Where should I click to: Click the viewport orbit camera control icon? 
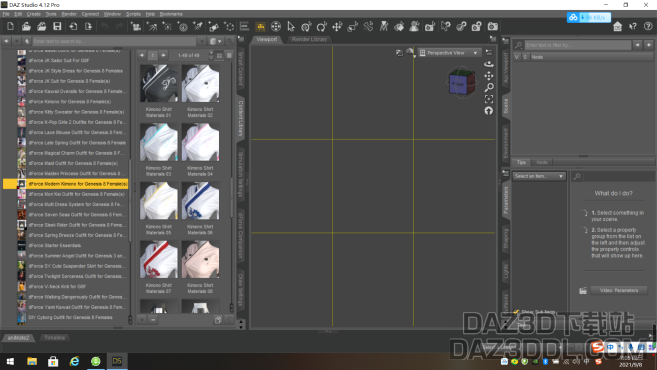click(x=489, y=64)
